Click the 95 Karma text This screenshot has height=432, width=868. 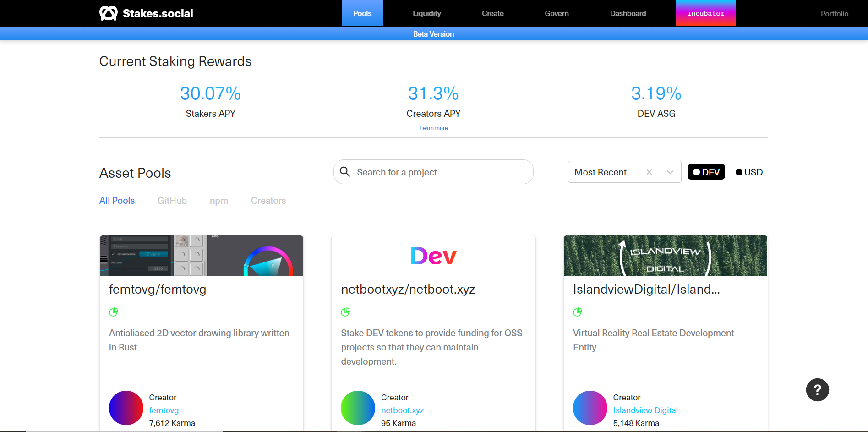(399, 423)
